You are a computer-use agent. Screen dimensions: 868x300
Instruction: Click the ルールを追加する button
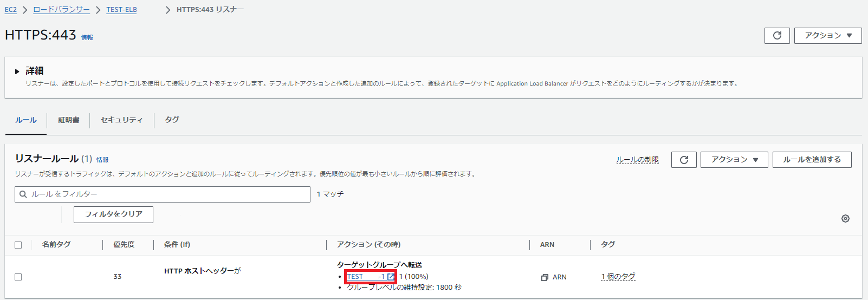pos(812,160)
